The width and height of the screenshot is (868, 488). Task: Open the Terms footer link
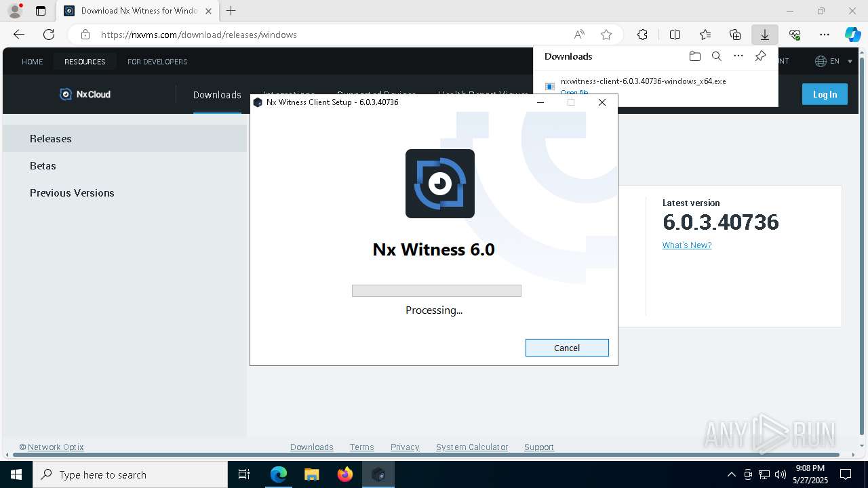[x=362, y=447]
